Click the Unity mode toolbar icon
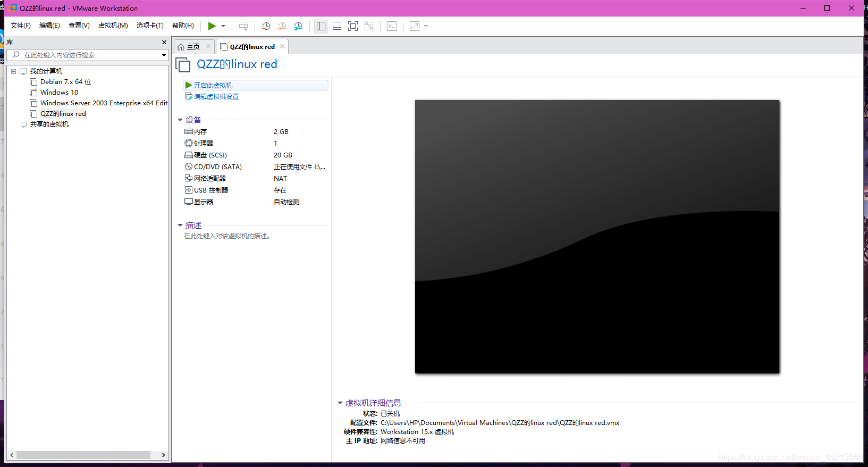The width and height of the screenshot is (868, 467). click(369, 26)
